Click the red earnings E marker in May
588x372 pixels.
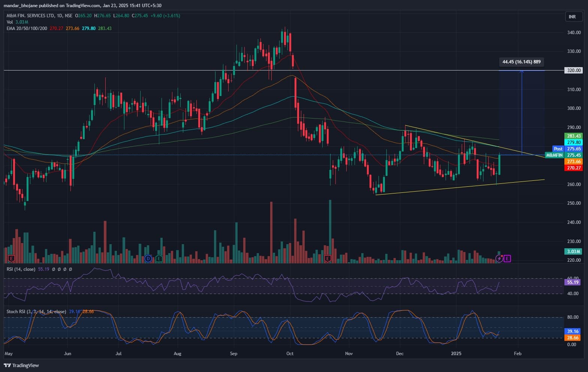pyautogui.click(x=11, y=259)
